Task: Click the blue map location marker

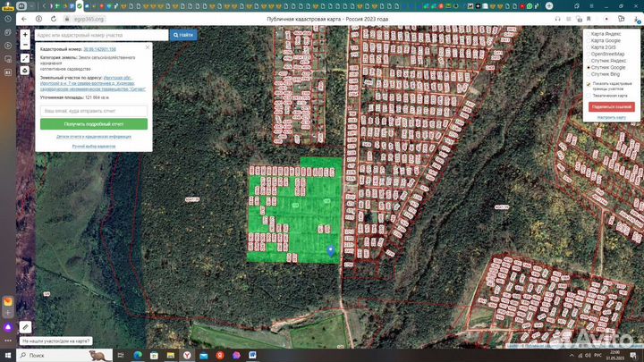Action: click(332, 251)
